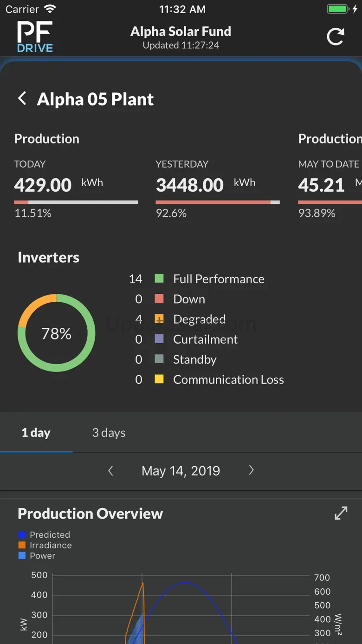Screen dimensions: 362x644
Task: Switch to the 3 days tab
Action: tap(109, 433)
